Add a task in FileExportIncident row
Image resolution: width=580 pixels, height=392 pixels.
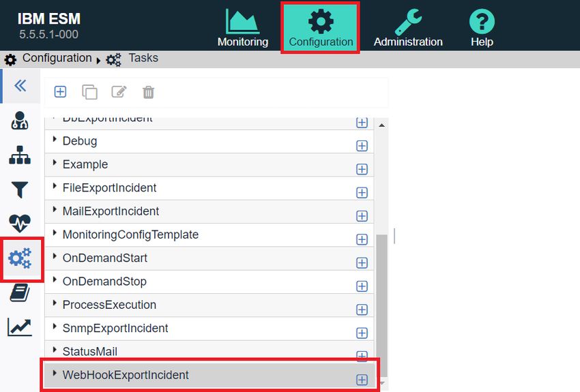362,192
